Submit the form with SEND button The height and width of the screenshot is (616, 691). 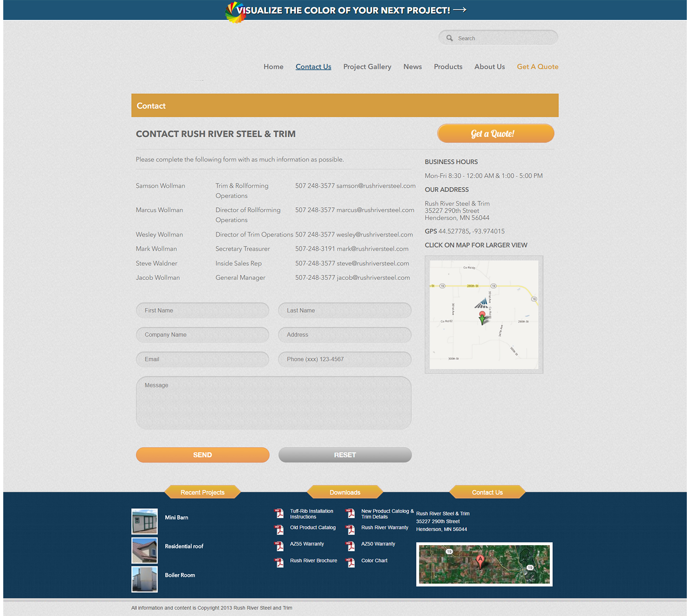click(x=203, y=455)
